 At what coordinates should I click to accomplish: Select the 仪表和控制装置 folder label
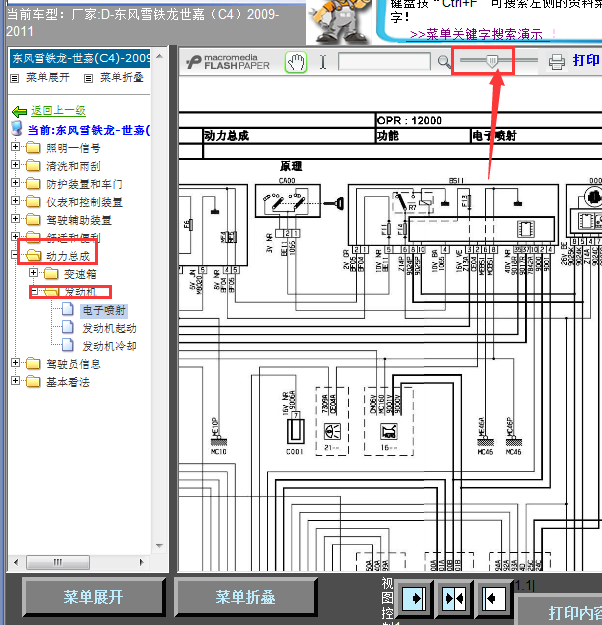[x=84, y=202]
